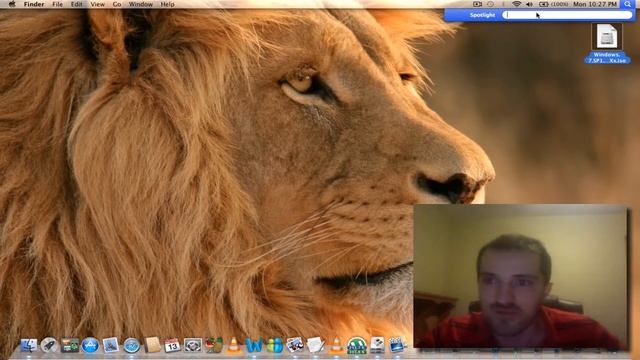Open the film clapper dock icon

click(398, 345)
